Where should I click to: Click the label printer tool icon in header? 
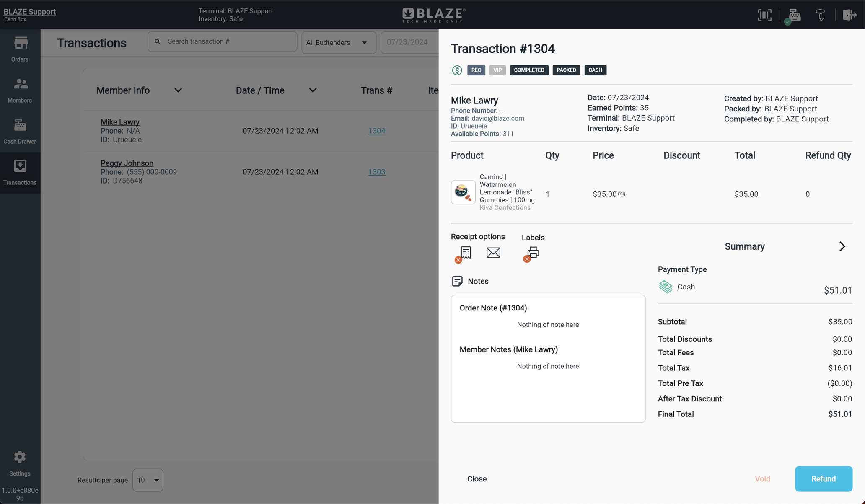coord(821,15)
